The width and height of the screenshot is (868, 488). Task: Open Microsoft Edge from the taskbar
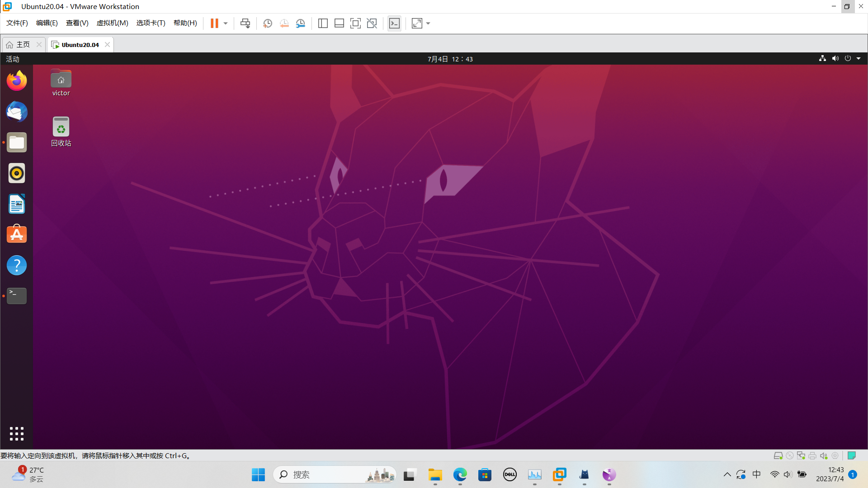coord(460,474)
